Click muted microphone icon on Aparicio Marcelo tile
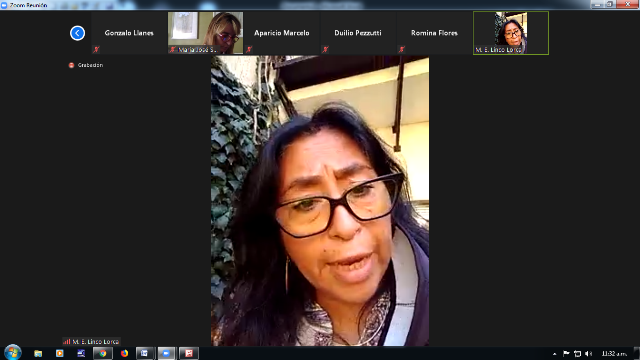 point(249,49)
